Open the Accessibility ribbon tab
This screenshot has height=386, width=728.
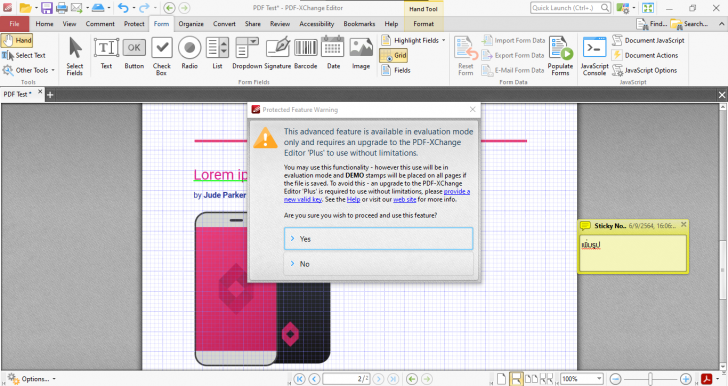317,24
